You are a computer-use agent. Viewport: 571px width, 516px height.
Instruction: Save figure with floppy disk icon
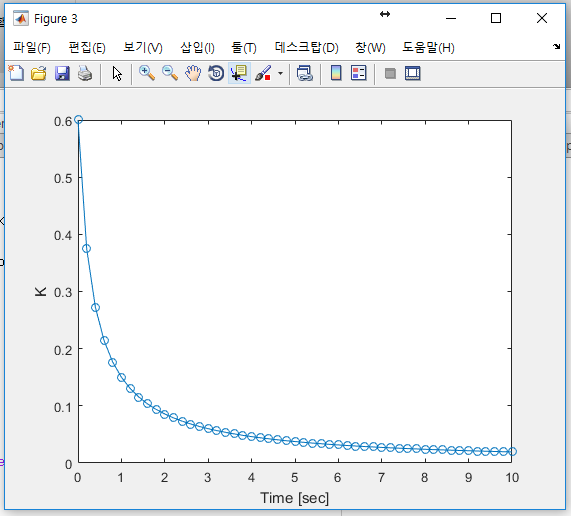pos(62,73)
